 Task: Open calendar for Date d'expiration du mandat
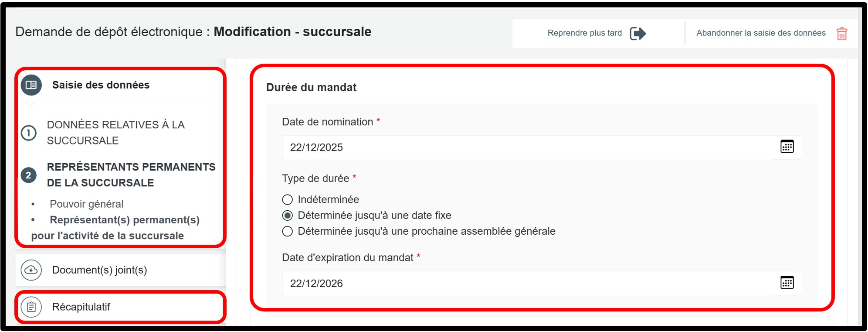coord(787,283)
